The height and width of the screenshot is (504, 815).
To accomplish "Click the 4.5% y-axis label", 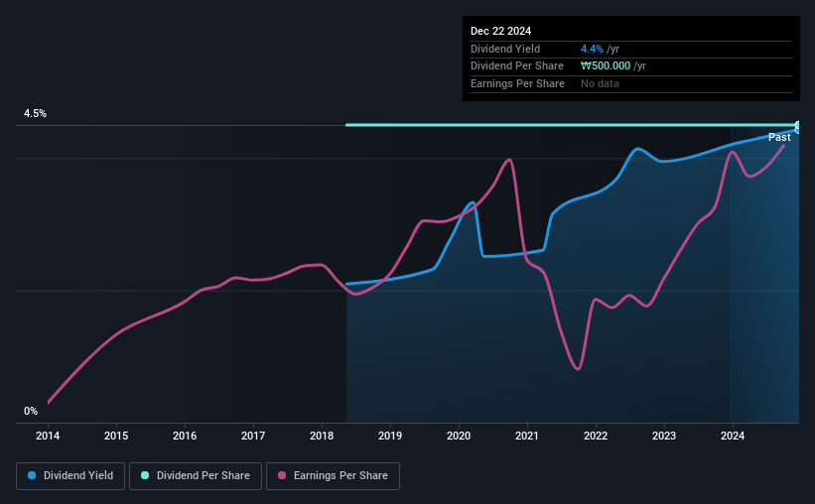I will tap(36, 113).
